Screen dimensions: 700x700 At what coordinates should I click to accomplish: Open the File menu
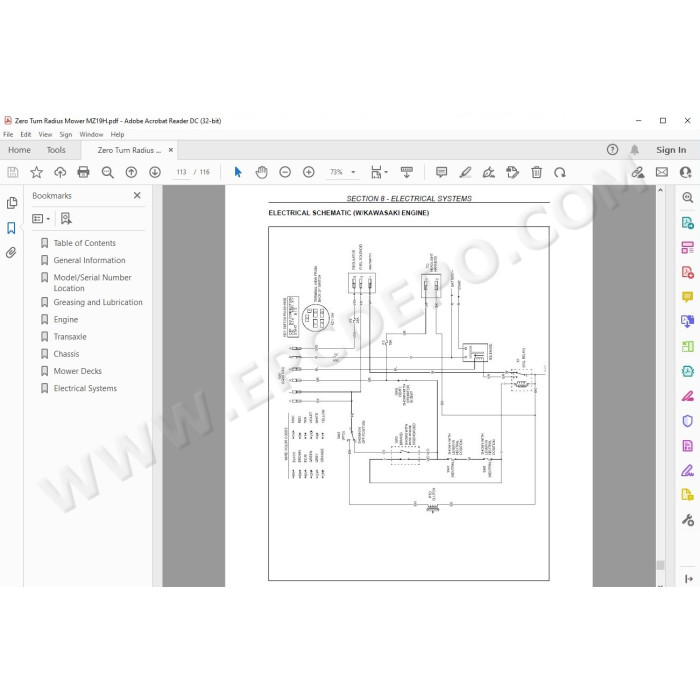click(x=8, y=134)
